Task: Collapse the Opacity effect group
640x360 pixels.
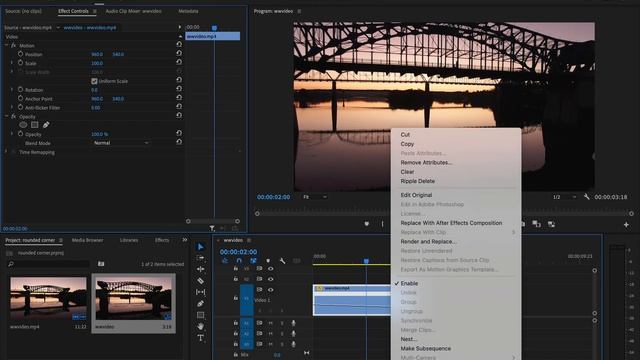Action: tap(7, 116)
